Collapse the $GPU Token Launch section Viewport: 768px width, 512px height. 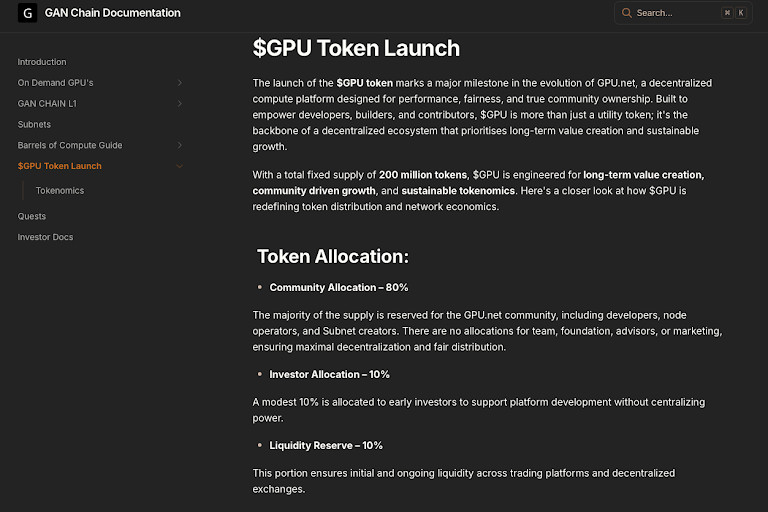pos(180,166)
